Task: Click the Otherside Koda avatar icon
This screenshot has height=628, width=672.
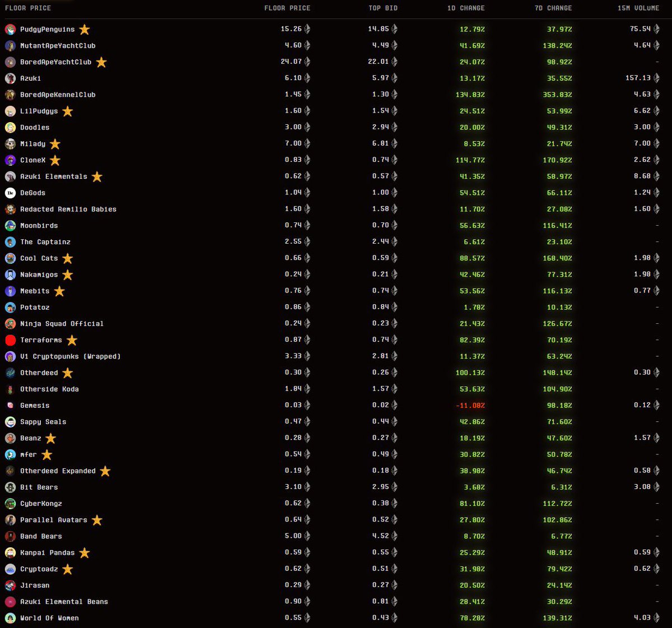Action: [x=10, y=389]
